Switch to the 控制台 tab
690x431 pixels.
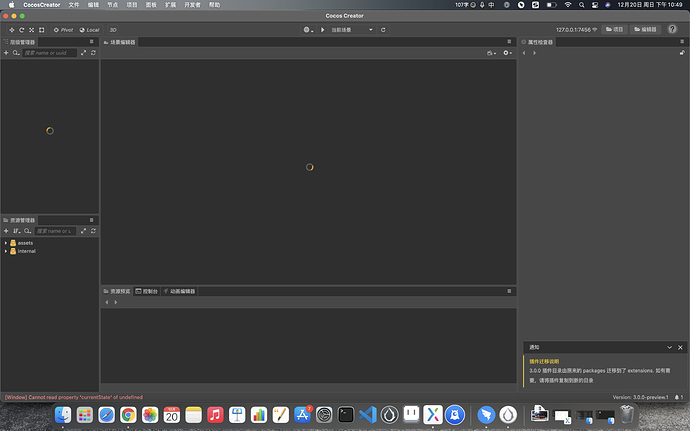(x=147, y=291)
